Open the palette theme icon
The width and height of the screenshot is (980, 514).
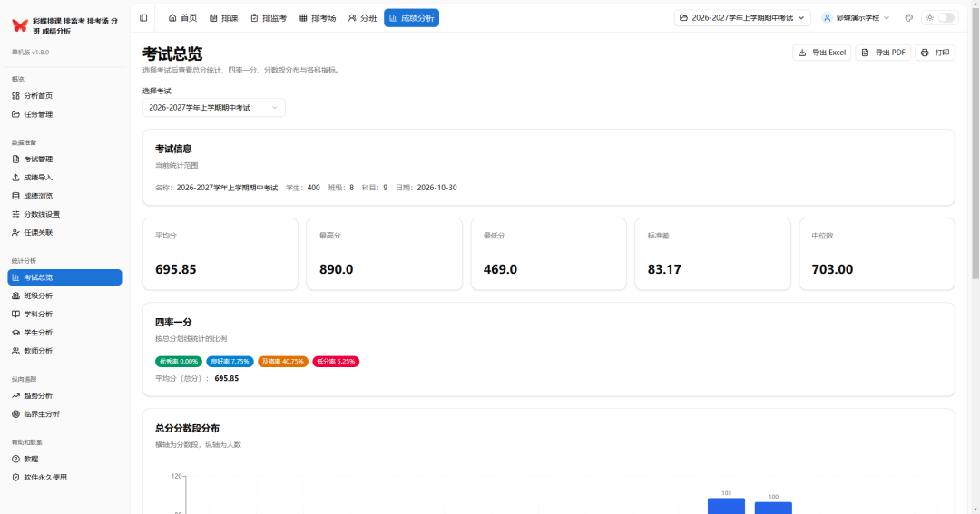tap(908, 18)
